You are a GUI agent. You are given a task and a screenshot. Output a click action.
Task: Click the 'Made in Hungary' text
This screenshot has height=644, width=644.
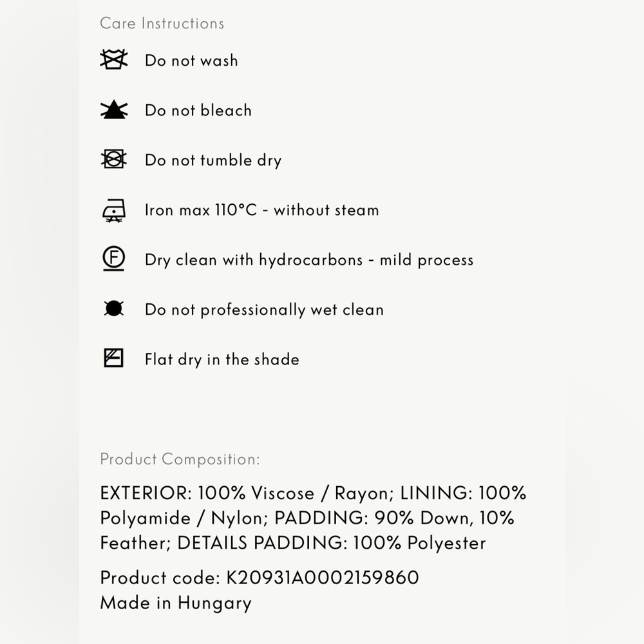click(x=176, y=603)
